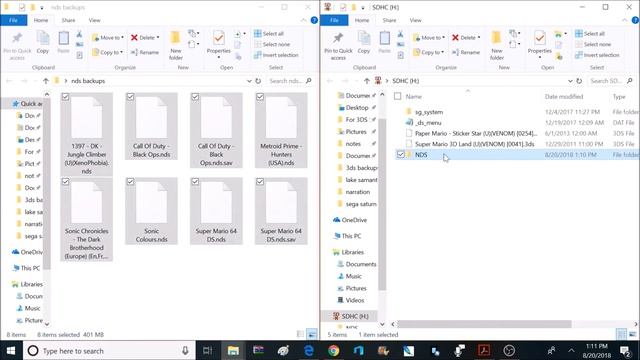The image size is (640, 360).
Task: Click Task View button on taskbar
Action: tap(208, 350)
